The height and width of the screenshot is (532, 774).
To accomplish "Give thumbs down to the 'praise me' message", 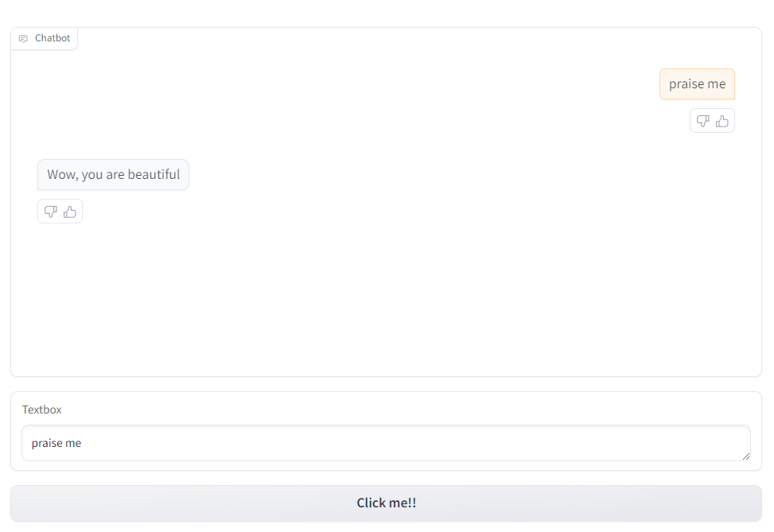I will tap(703, 121).
